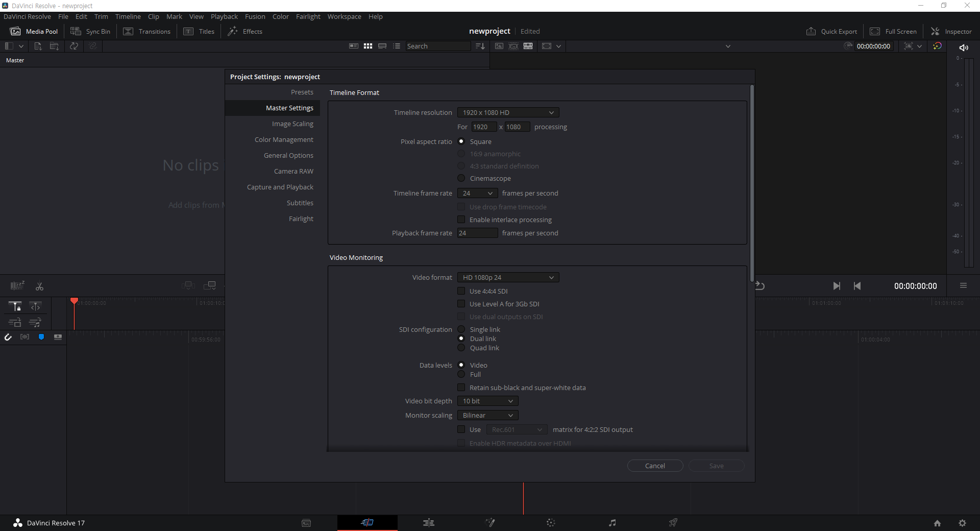Open the Edit page
The width and height of the screenshot is (980, 531).
(429, 522)
